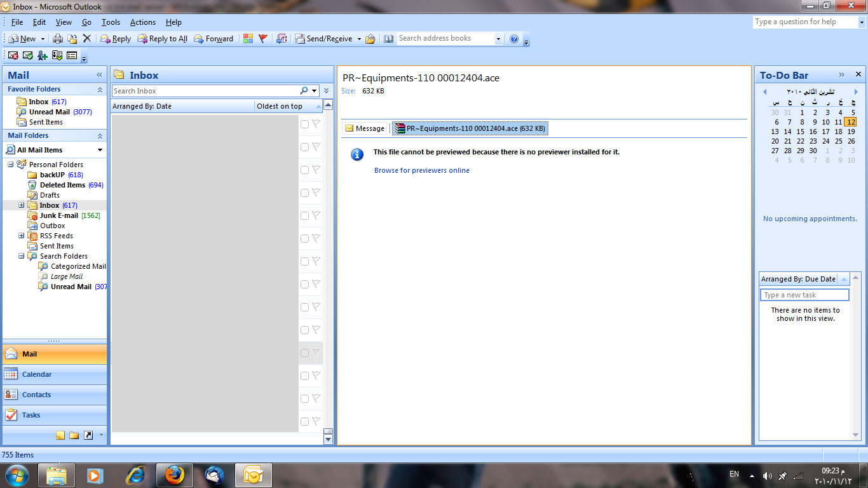Viewport: 868px width, 488px height.
Task: Collapse the Personal Folders tree node
Action: pyautogui.click(x=11, y=165)
